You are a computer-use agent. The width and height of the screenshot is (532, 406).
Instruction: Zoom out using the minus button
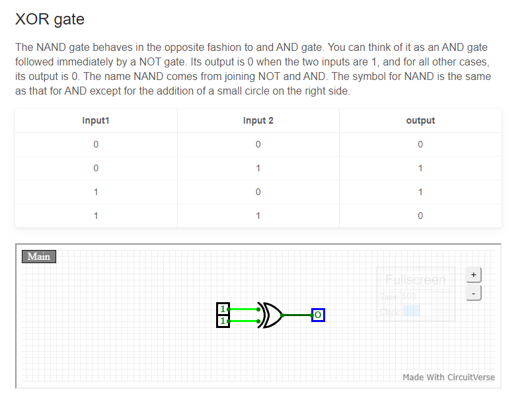tap(473, 294)
